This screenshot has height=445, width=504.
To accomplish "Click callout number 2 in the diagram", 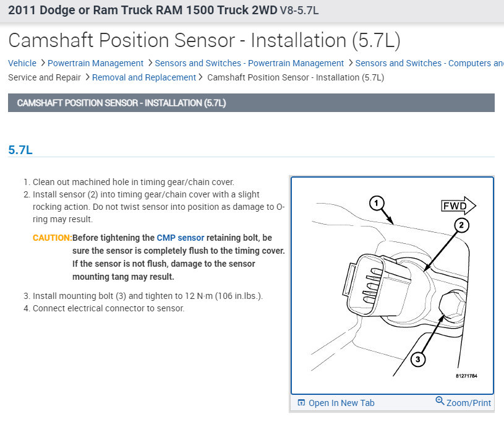I will (x=459, y=226).
